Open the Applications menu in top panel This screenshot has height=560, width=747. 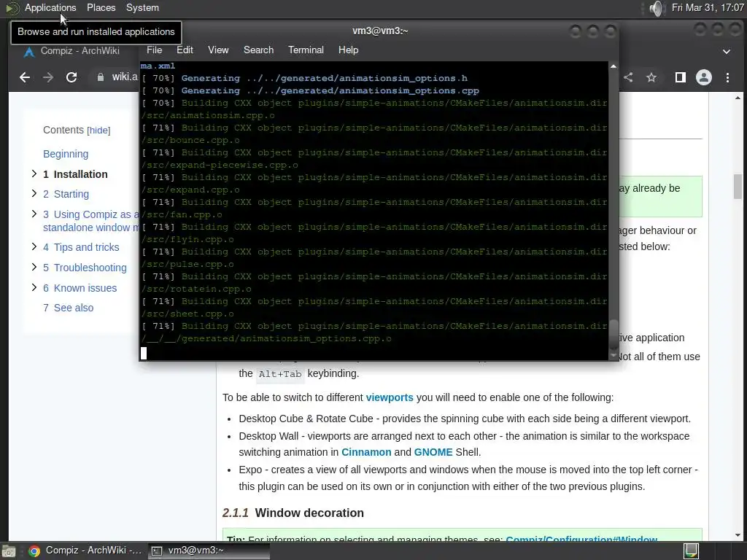tap(50, 7)
